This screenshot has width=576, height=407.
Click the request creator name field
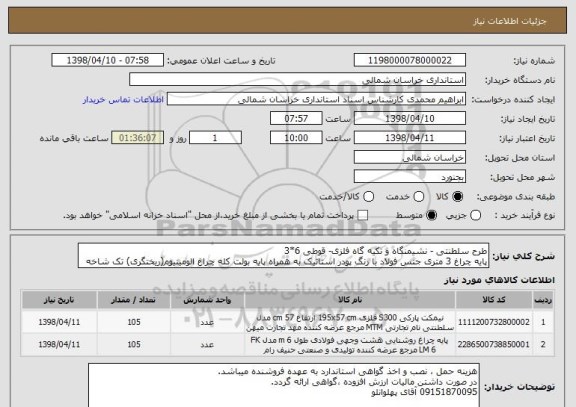coord(316,99)
